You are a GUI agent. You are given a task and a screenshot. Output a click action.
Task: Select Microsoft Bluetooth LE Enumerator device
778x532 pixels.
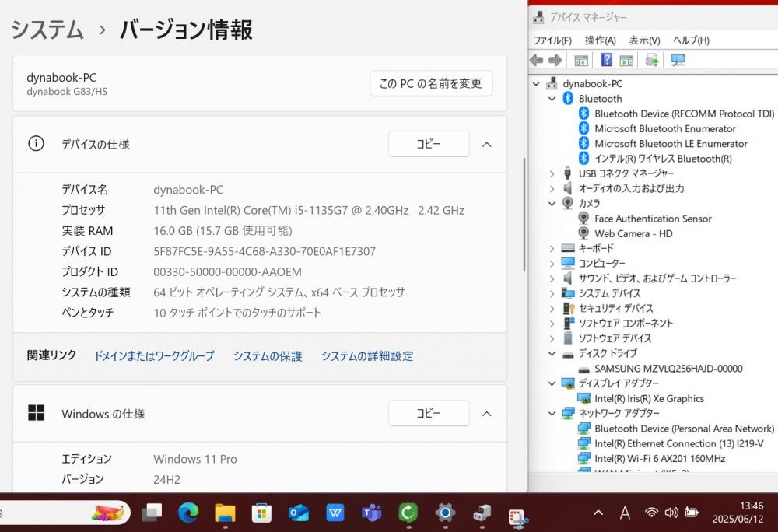[x=671, y=144]
